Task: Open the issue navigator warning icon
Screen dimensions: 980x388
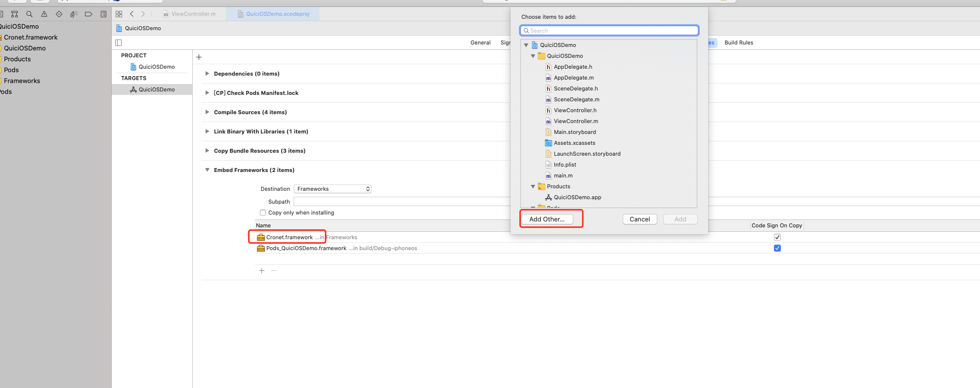Action: [x=44, y=14]
